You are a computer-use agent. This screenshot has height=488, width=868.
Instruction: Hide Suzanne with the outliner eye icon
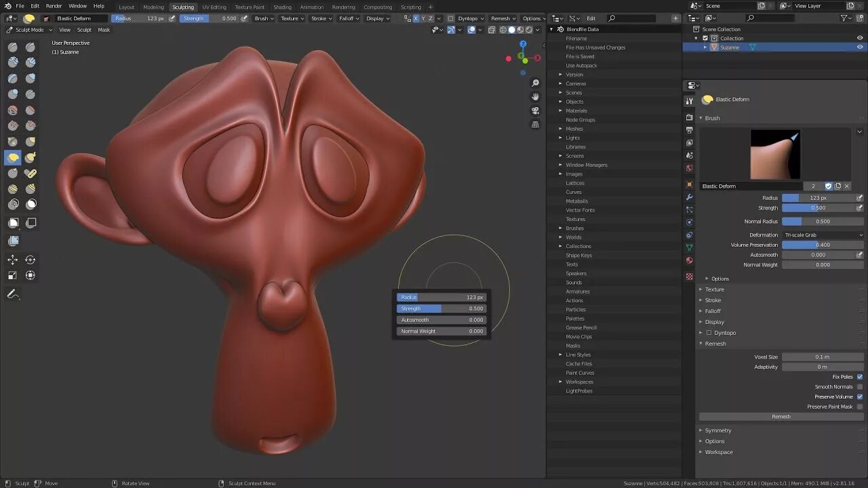pos(860,47)
